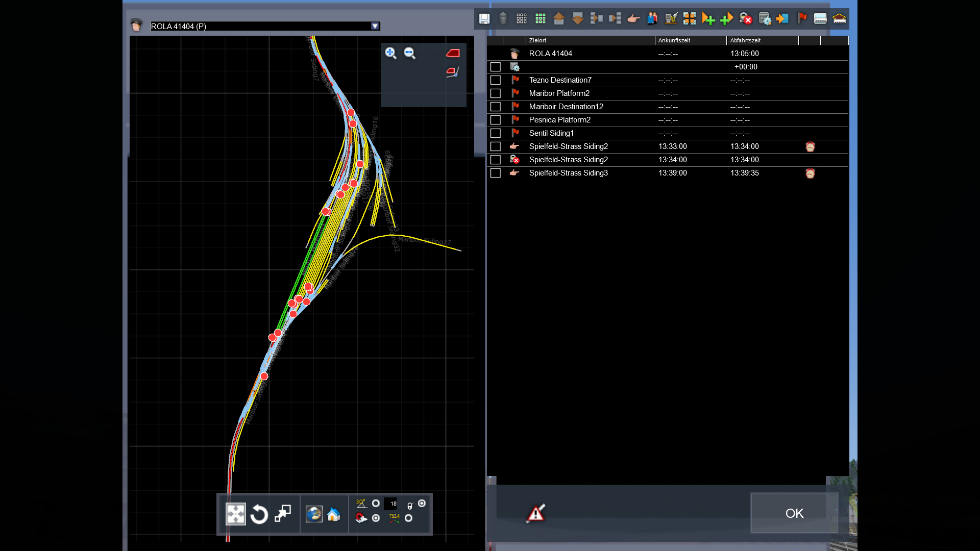The height and width of the screenshot is (551, 980).
Task: Tick the checkbox for Pesnica Platform2
Action: tap(495, 120)
